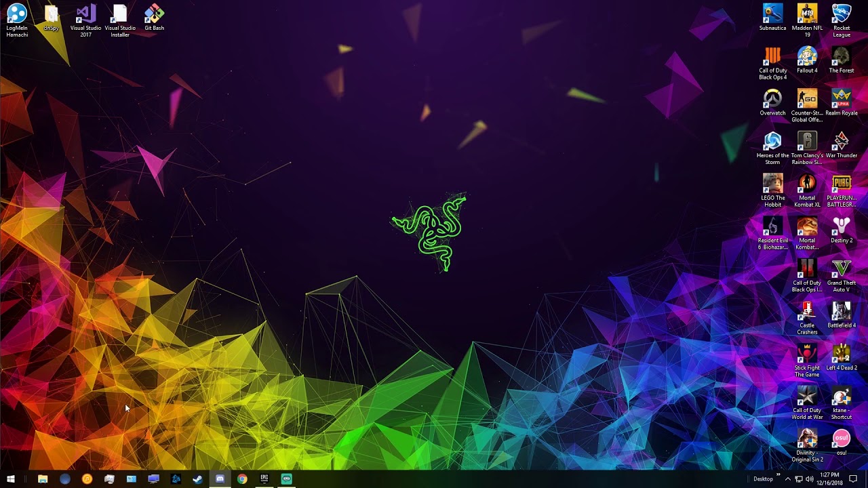Select the War Thunder icon
Viewport: 868px width, 488px height.
[x=842, y=146]
